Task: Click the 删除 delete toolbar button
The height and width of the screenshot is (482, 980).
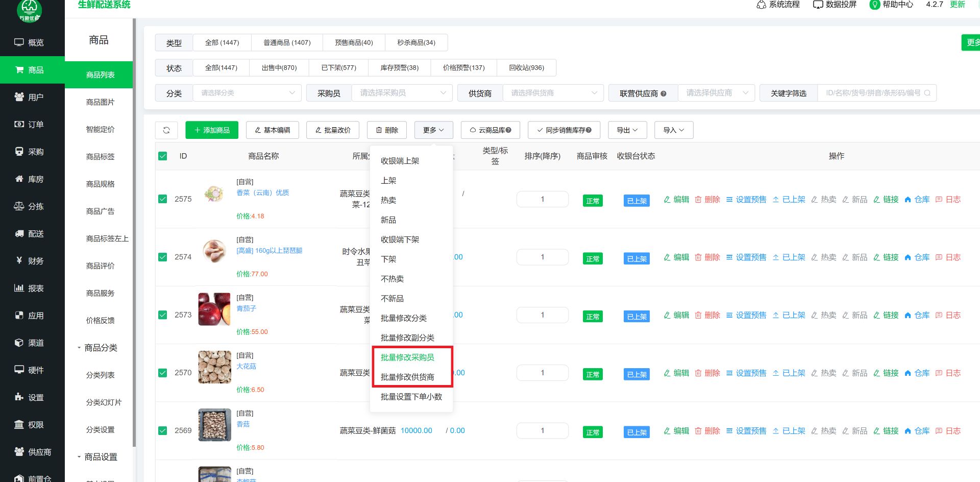Action: pyautogui.click(x=387, y=130)
